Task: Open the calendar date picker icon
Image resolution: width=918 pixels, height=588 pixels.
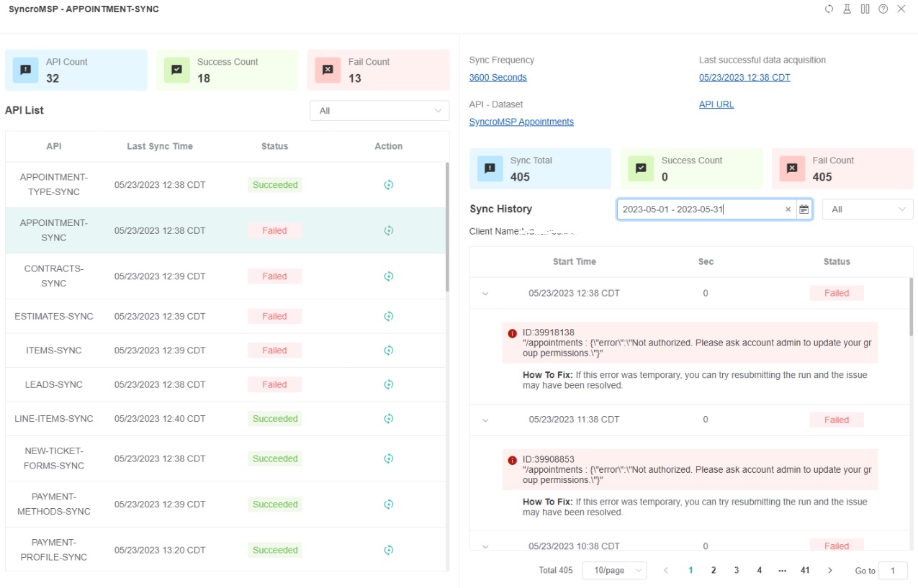Action: 804,209
